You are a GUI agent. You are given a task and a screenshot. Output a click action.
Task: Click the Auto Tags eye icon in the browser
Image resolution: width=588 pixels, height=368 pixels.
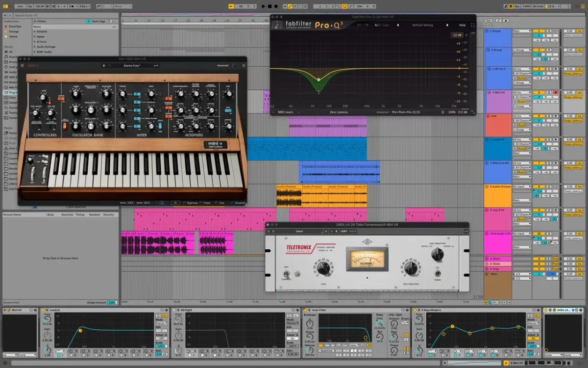[89, 21]
